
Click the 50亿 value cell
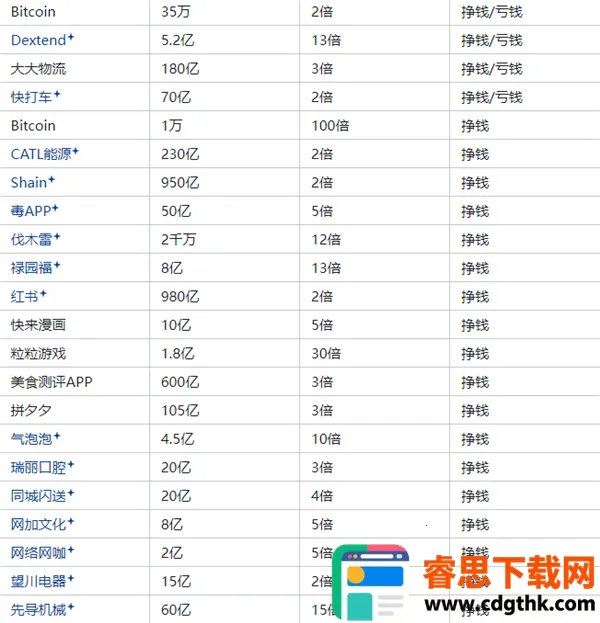225,211
